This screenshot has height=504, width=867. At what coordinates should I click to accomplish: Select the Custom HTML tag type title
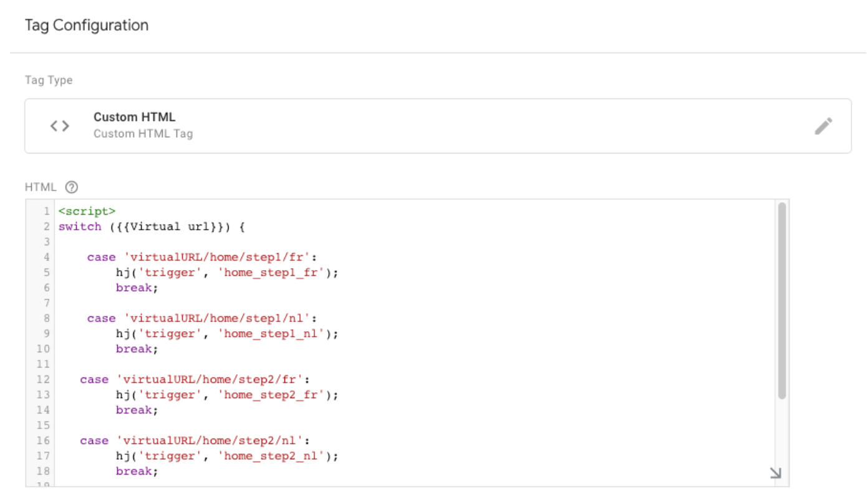[x=134, y=117]
